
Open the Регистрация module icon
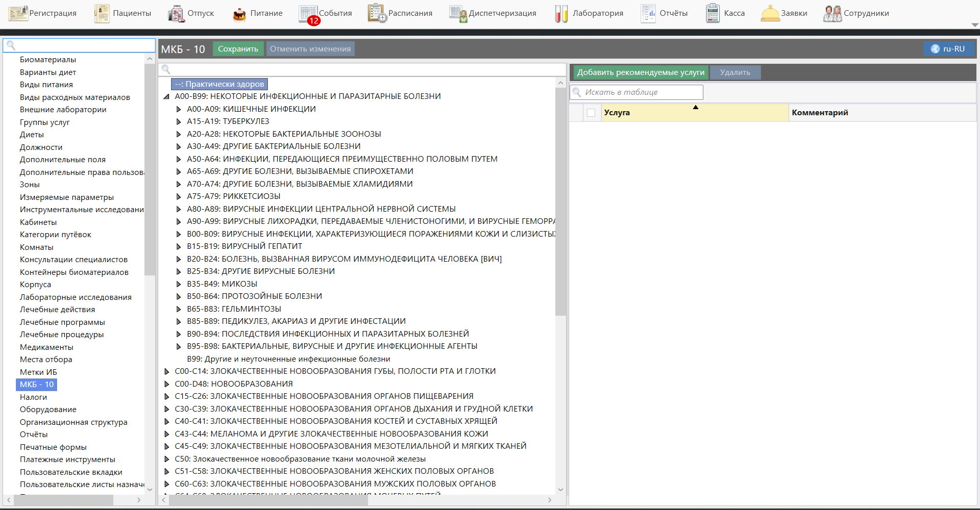(x=18, y=13)
